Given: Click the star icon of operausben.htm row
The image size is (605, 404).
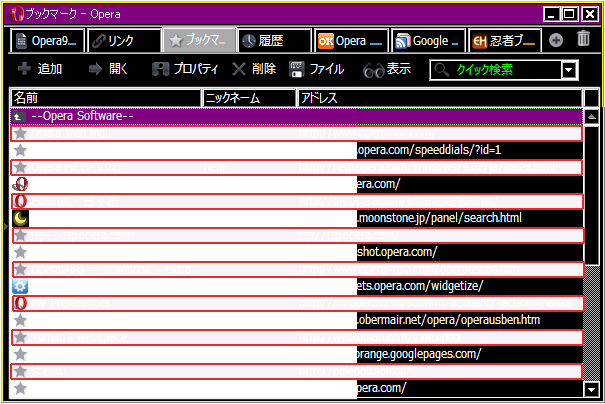Looking at the screenshot, I should pyautogui.click(x=20, y=320).
